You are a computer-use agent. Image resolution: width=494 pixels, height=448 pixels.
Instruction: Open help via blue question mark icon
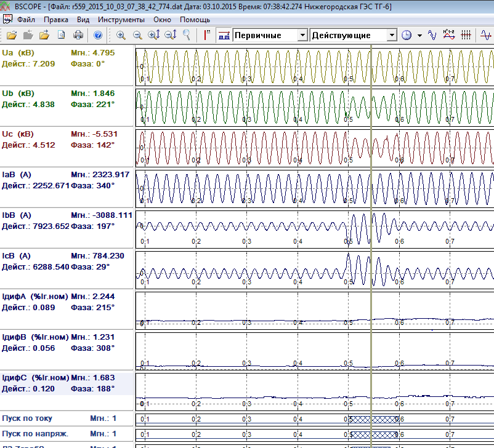pyautogui.click(x=98, y=35)
